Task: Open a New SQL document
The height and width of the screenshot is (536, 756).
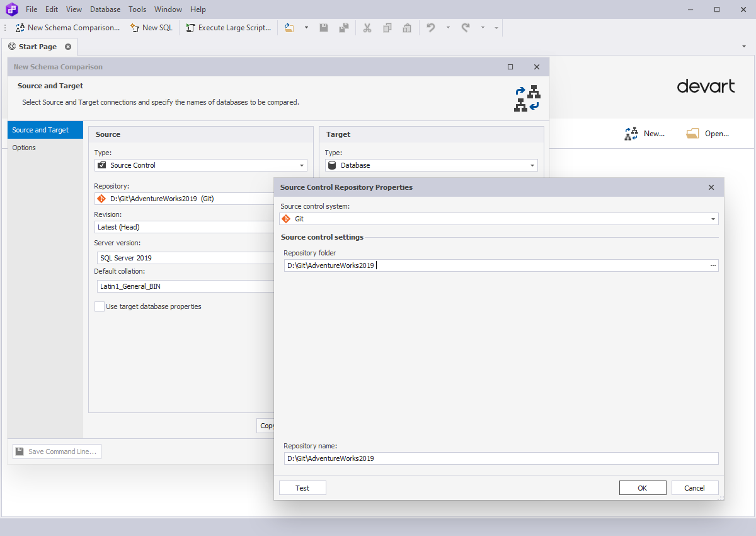Action: pyautogui.click(x=151, y=27)
